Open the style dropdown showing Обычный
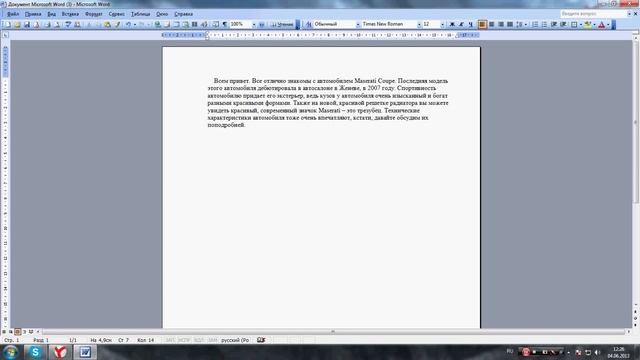Viewport: 640px width, 360px height. [x=358, y=24]
